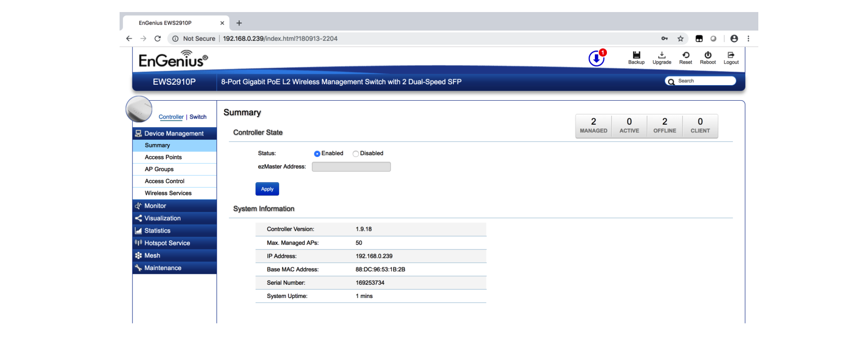Focus the ezMaster Address field
This screenshot has width=868, height=338.
(351, 167)
